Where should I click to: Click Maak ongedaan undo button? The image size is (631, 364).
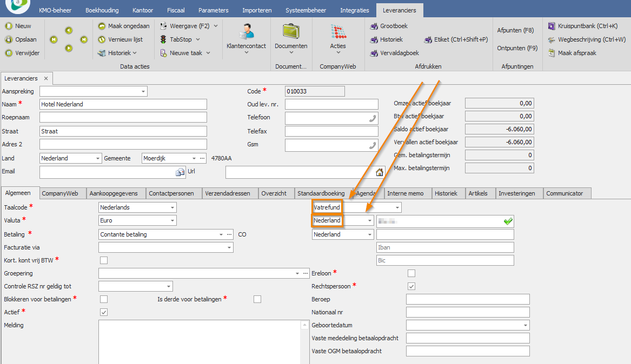click(x=124, y=26)
